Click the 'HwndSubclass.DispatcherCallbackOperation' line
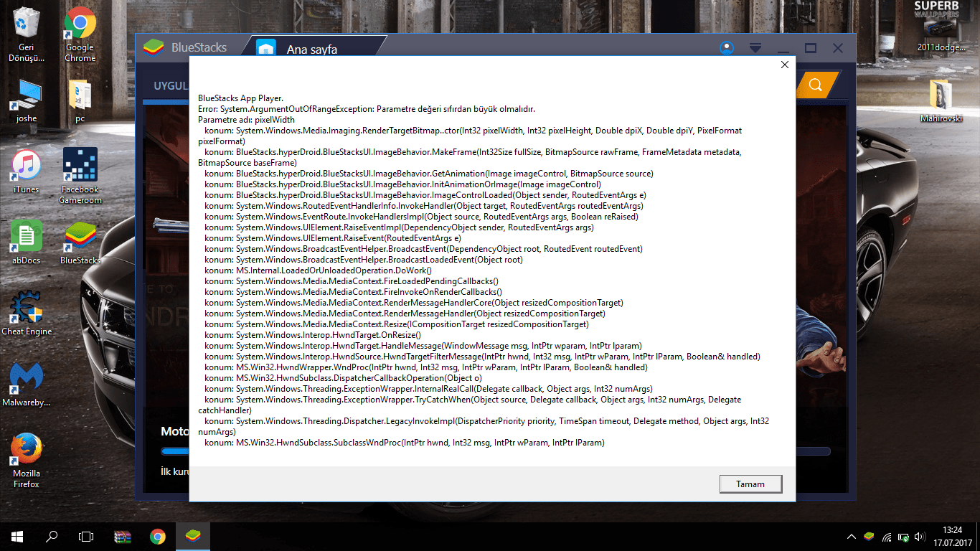The width and height of the screenshot is (980, 551). pos(343,378)
